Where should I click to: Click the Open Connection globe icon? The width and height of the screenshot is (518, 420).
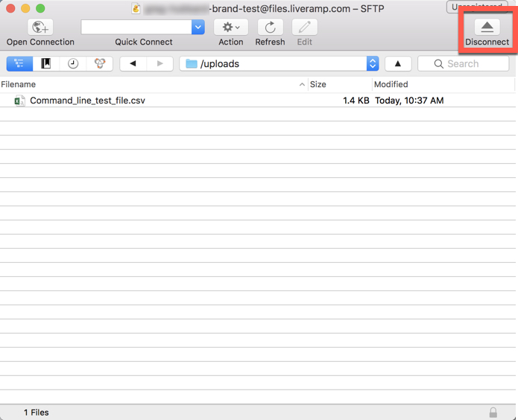(x=40, y=27)
